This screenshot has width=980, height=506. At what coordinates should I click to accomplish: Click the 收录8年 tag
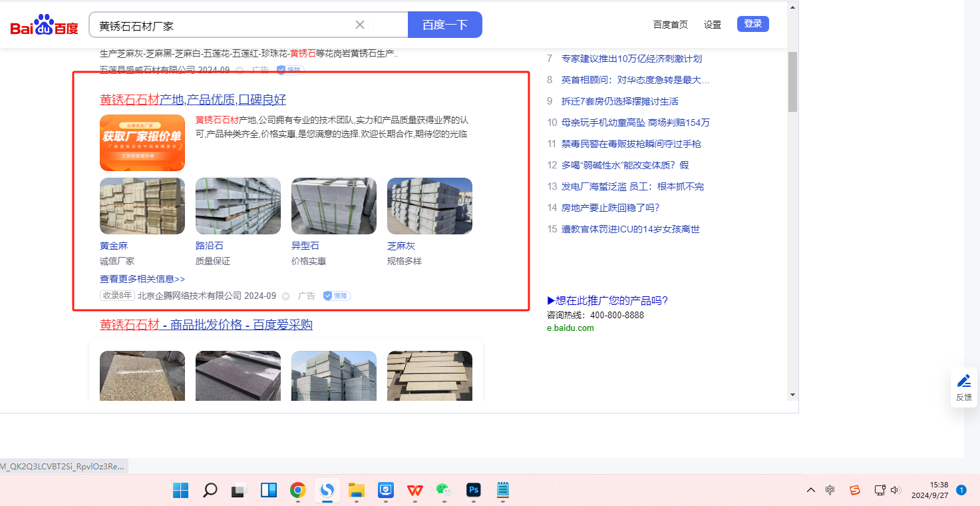117,296
